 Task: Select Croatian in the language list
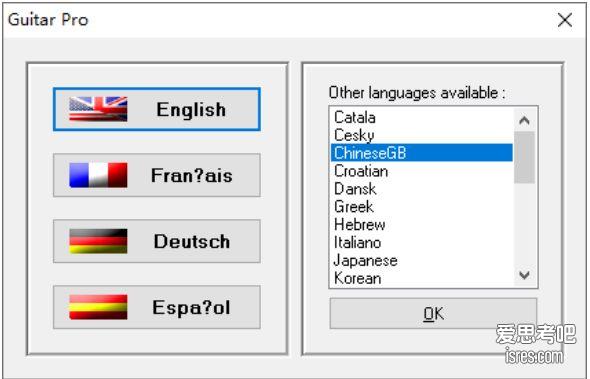(421, 171)
